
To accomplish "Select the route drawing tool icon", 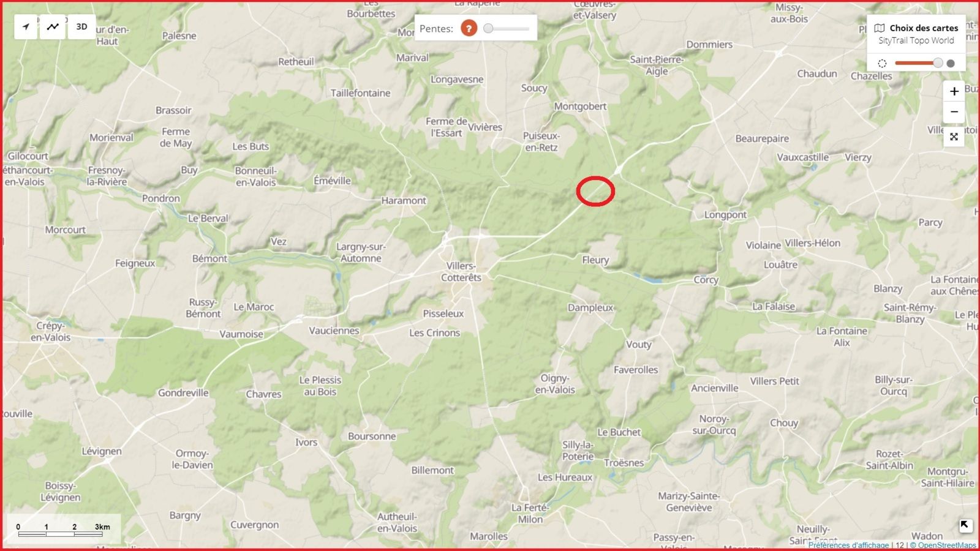I will (x=53, y=27).
